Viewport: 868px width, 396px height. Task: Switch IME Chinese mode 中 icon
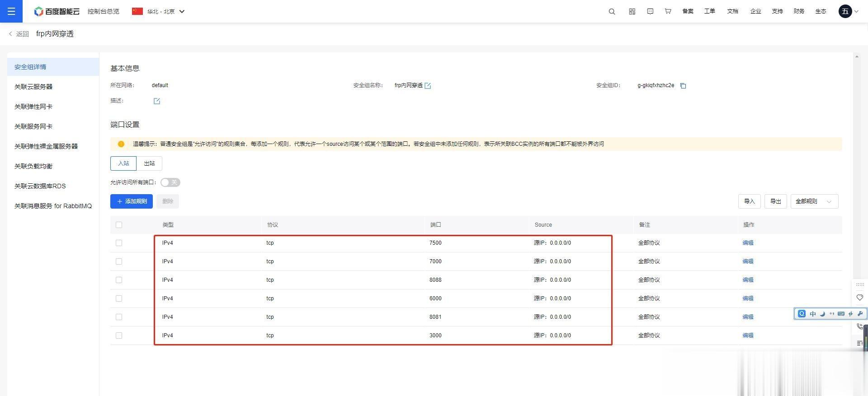coord(812,314)
